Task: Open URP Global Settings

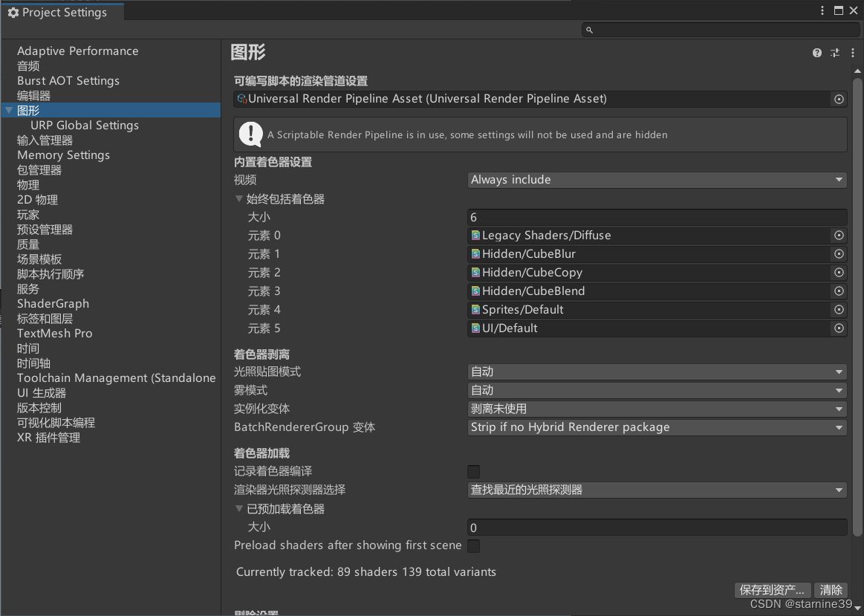Action: pos(85,126)
